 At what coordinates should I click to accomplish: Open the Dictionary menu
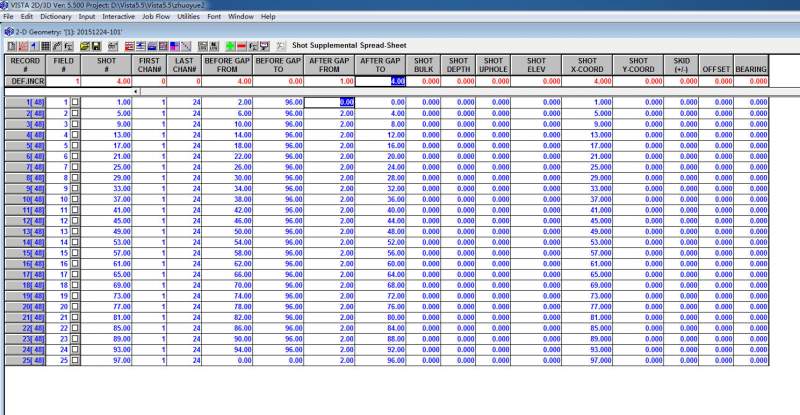point(56,16)
